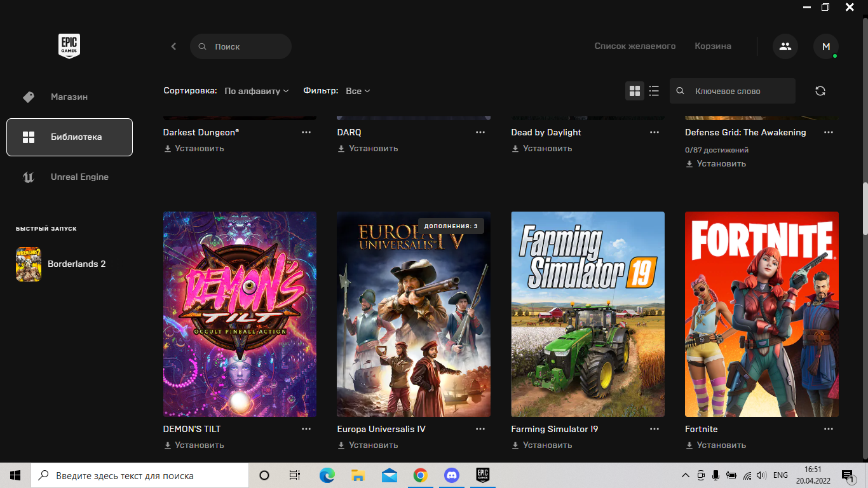Open Mail app from taskbar

[389, 475]
